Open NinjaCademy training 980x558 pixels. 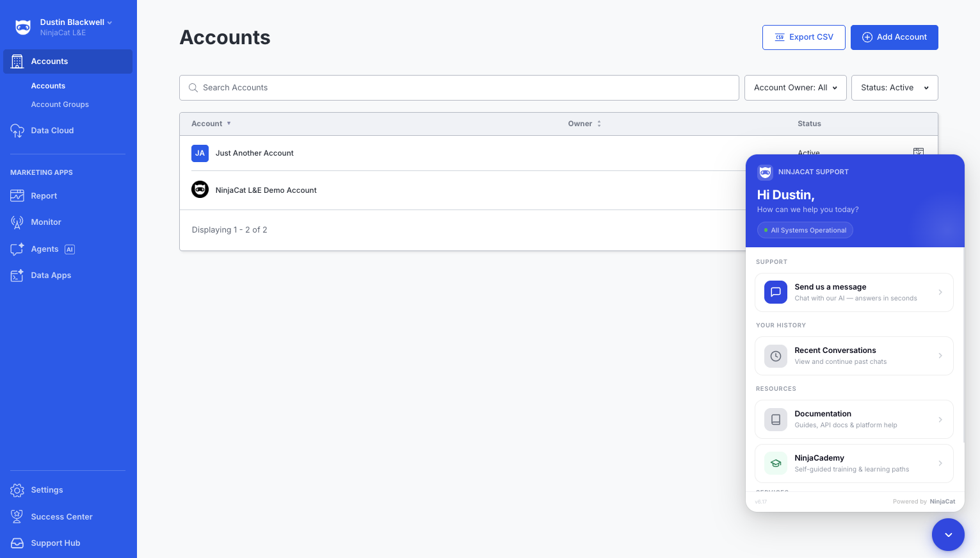pos(854,464)
